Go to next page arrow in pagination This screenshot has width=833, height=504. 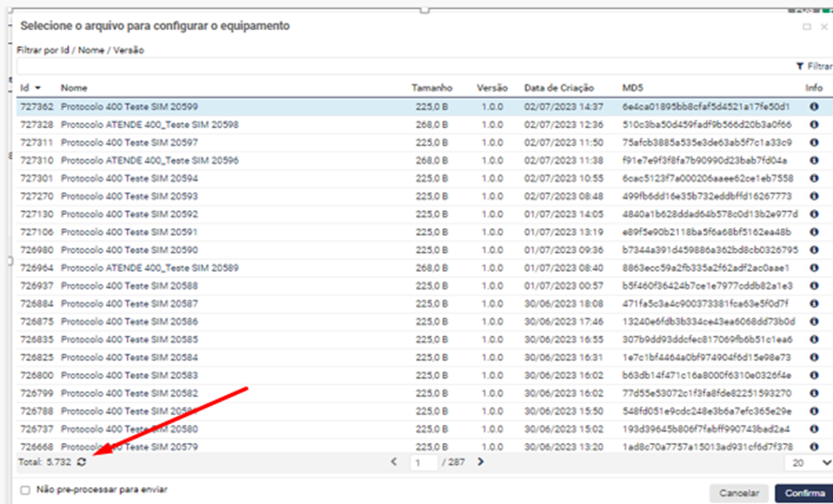click(x=480, y=462)
